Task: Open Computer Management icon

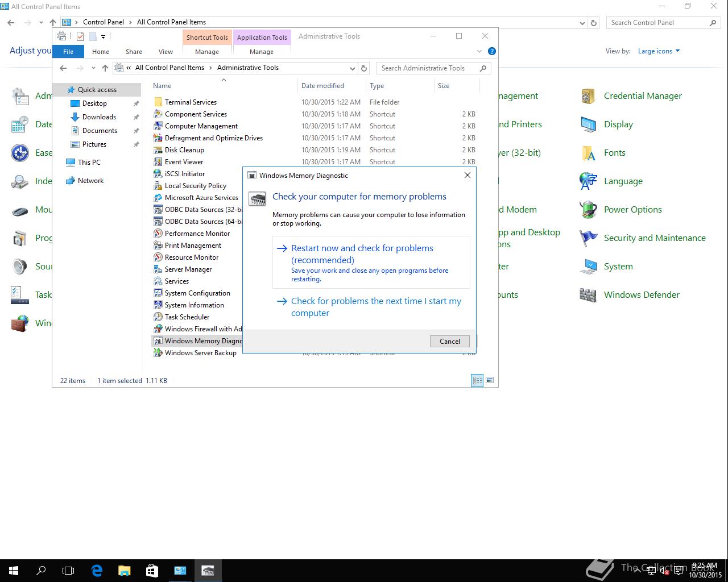Action: [158, 126]
